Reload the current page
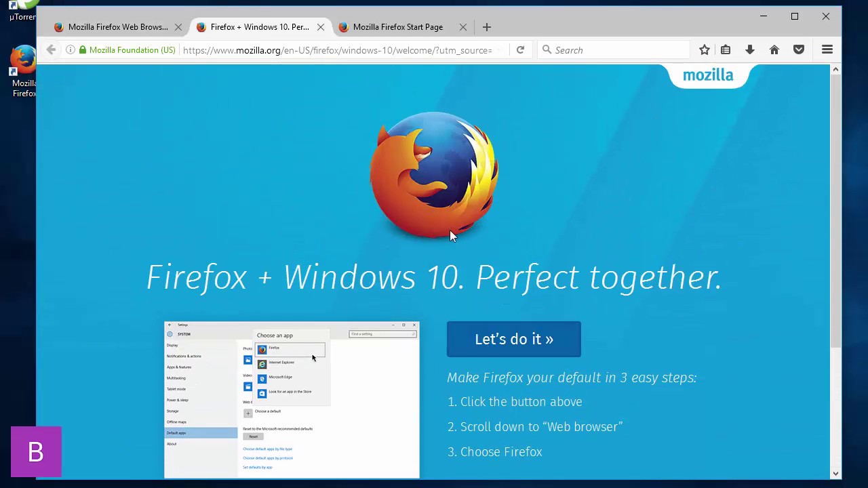 click(x=520, y=50)
